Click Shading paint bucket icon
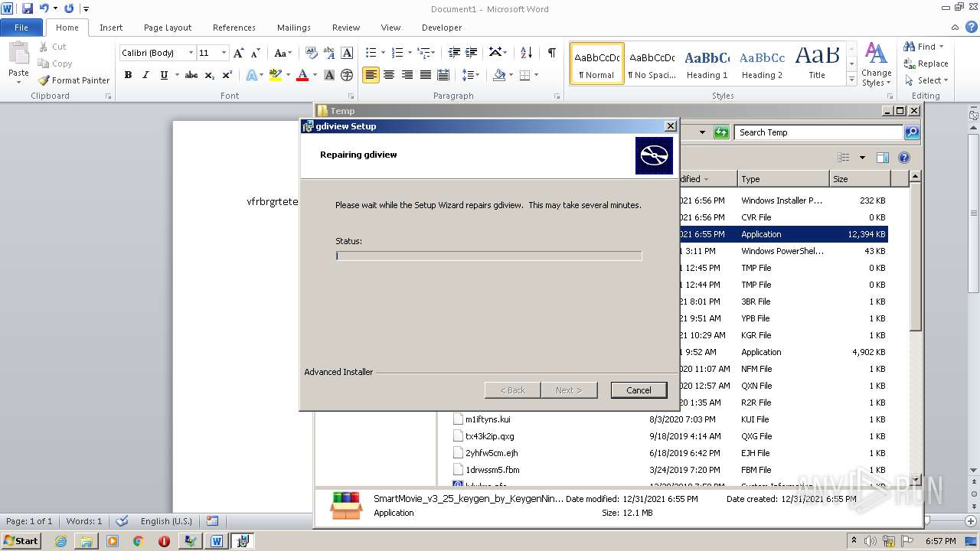Screen dimensions: 980x551 (499, 75)
